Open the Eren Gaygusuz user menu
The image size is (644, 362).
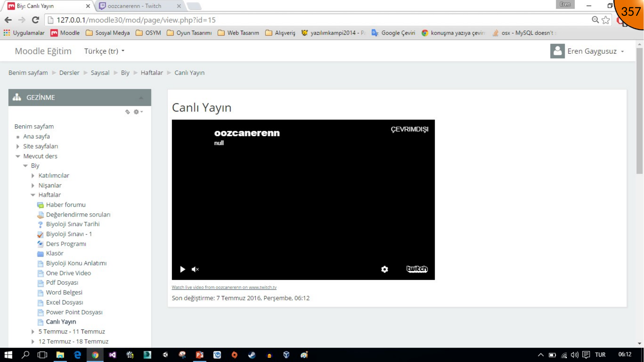pyautogui.click(x=595, y=51)
